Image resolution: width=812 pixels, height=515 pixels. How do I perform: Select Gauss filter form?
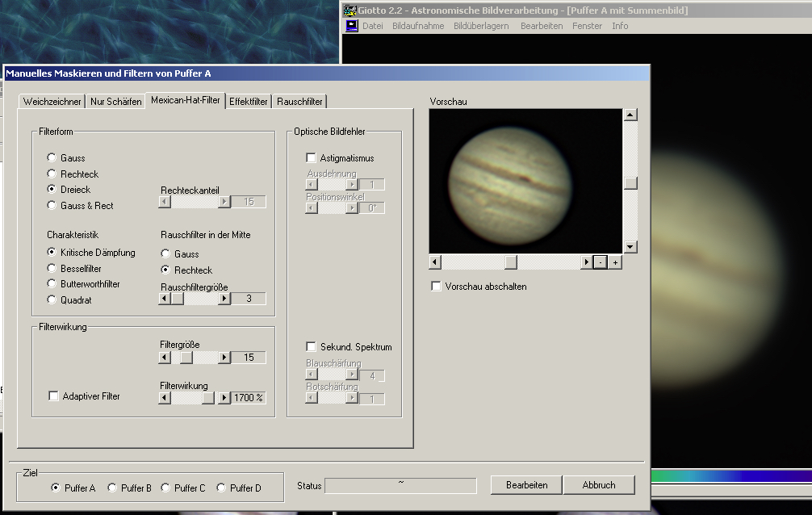point(65,158)
